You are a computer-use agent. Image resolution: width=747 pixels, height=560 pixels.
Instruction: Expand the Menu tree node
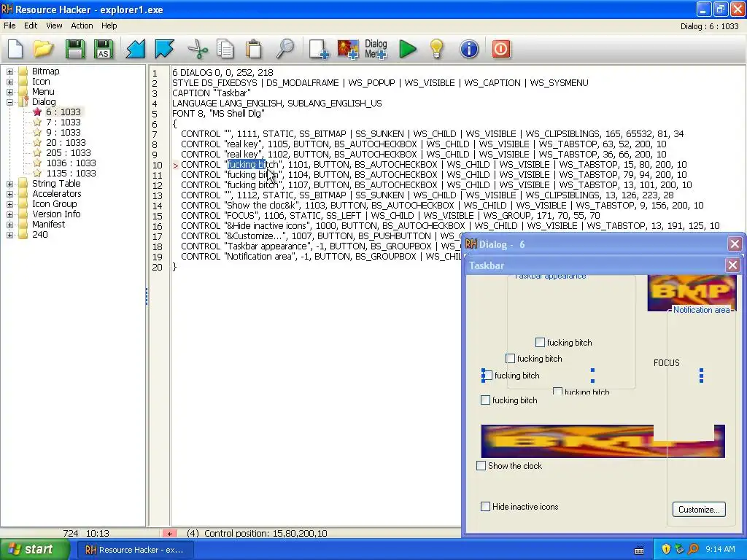pyautogui.click(x=9, y=92)
